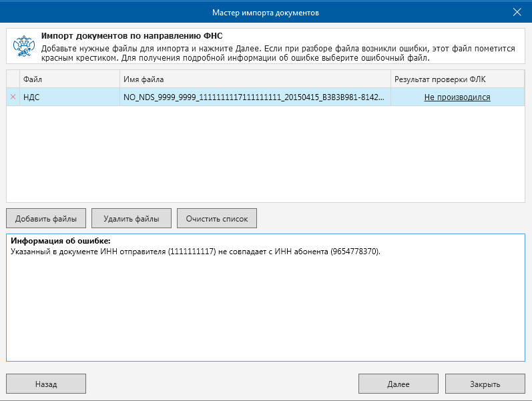Click the Информация об ошибке heading
Viewport: 532px width, 401px height.
click(x=60, y=241)
